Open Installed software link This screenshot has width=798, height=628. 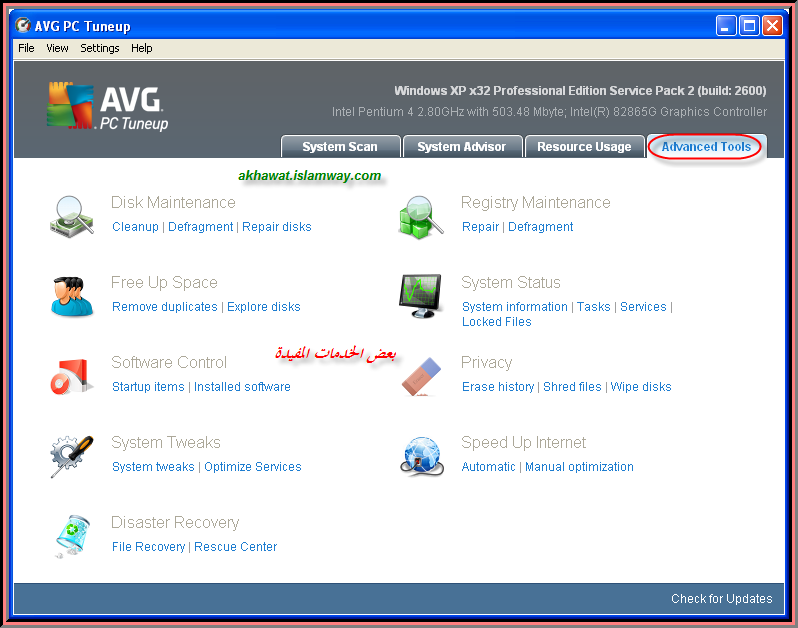(x=242, y=387)
